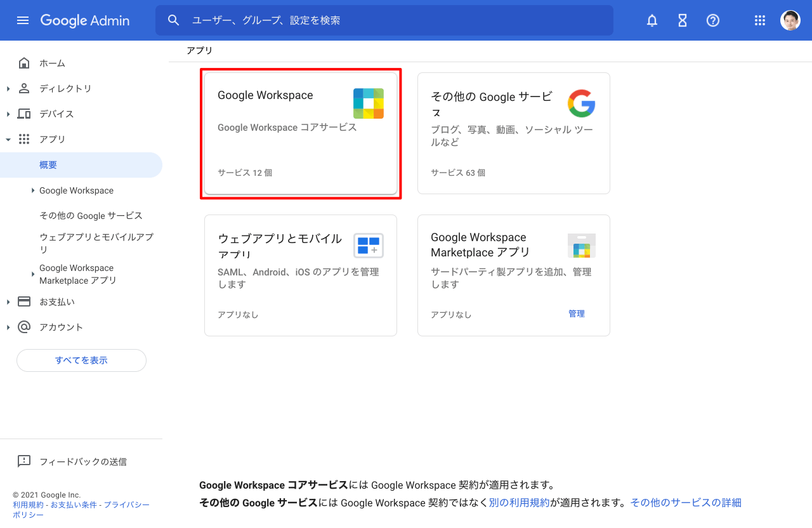Expand the デバイス section arrow
The height and width of the screenshot is (528, 812).
8,114
